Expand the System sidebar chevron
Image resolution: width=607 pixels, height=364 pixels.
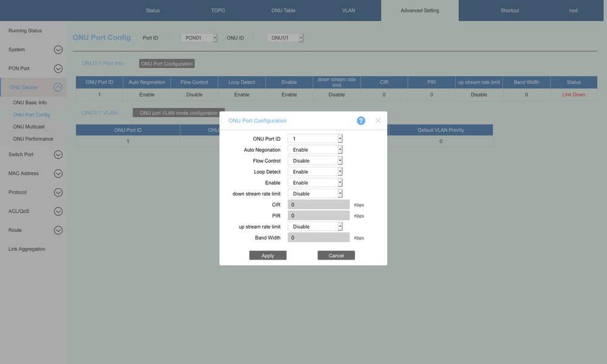pos(58,50)
